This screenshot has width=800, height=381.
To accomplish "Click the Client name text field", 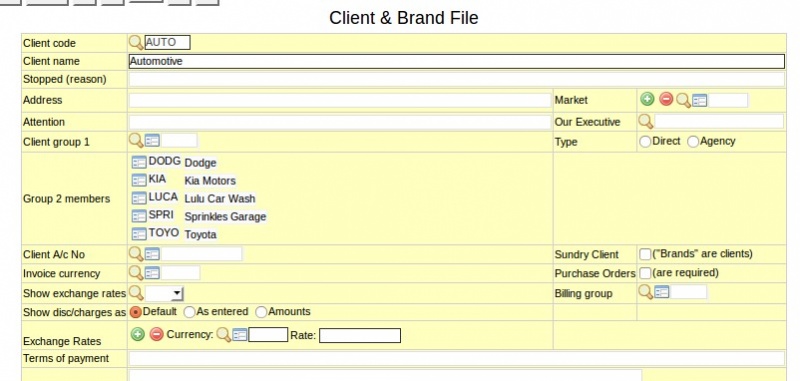I will click(457, 61).
